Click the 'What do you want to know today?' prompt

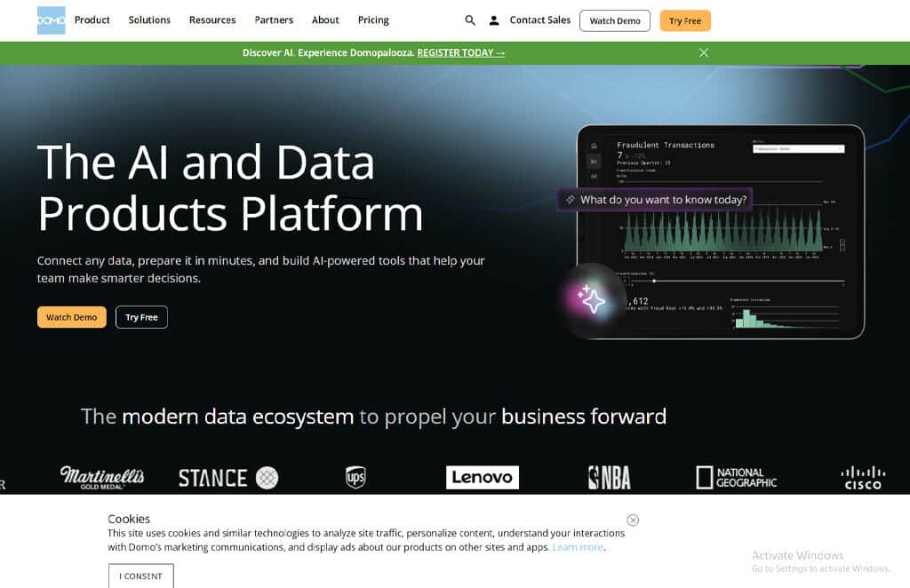pos(655,200)
